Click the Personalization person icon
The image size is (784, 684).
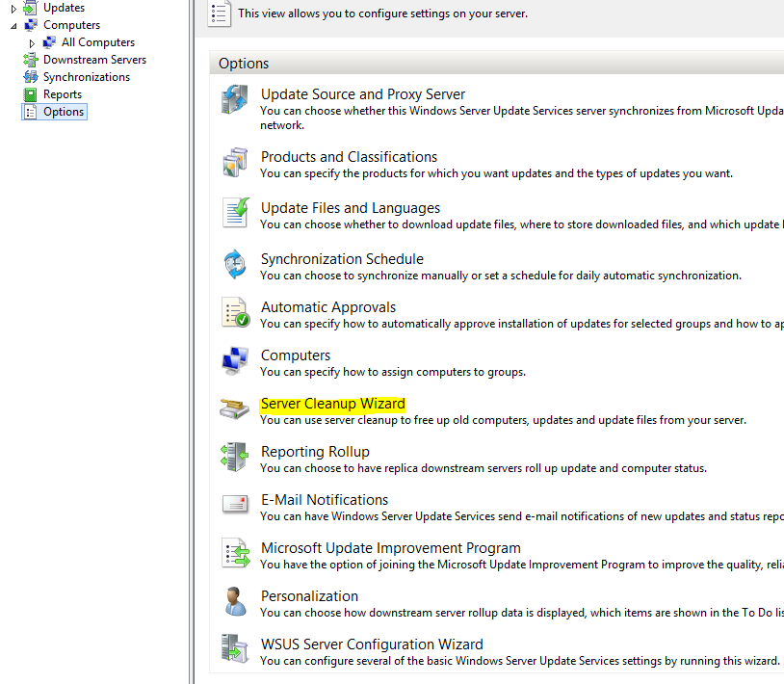coord(235,601)
